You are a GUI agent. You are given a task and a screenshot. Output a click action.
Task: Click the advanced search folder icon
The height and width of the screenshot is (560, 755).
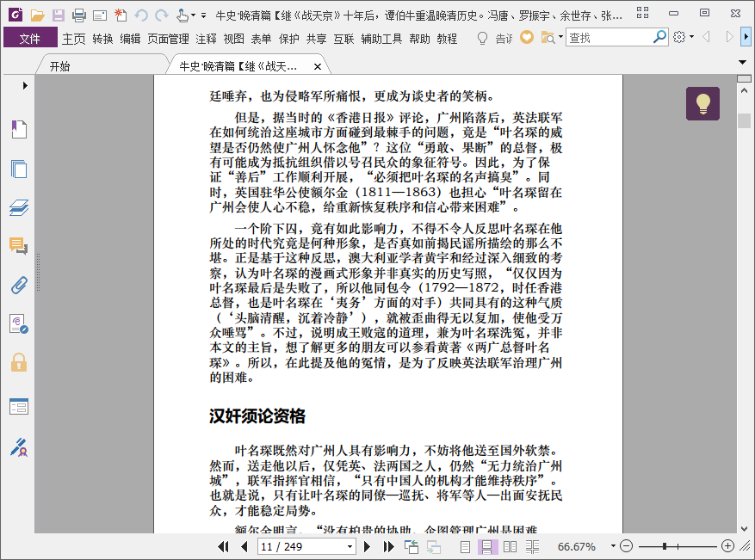[548, 37]
